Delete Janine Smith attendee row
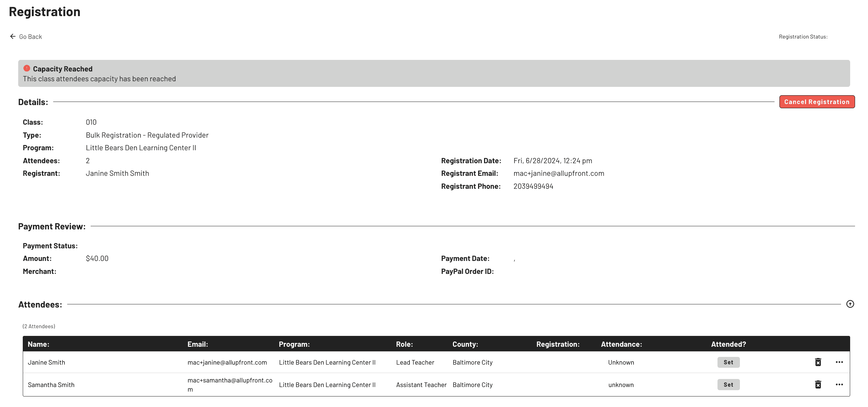Screen dimensions: 868x407 pos(818,362)
